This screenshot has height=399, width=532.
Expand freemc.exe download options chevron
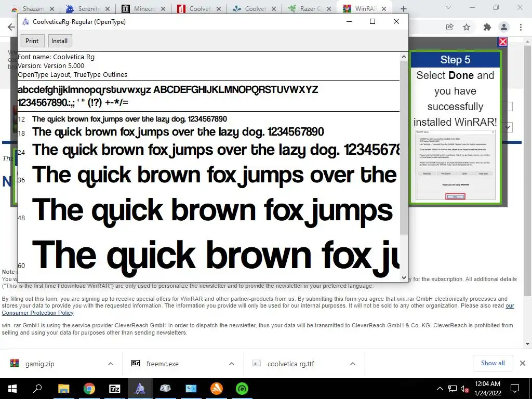pos(232,364)
